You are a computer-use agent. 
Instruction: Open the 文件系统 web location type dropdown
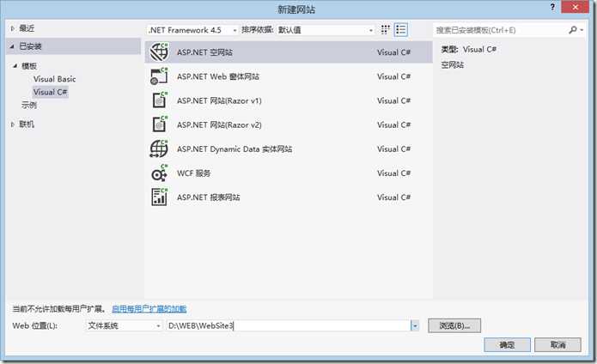click(124, 325)
